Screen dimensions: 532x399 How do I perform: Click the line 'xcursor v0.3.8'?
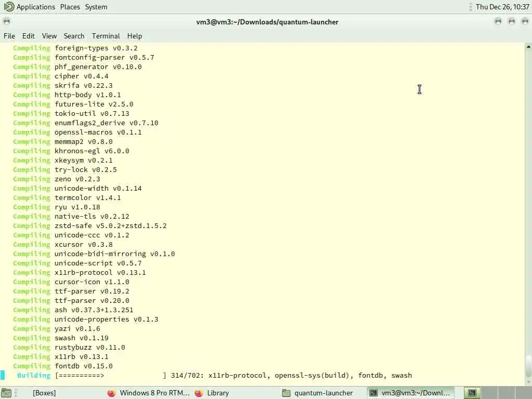tap(84, 245)
